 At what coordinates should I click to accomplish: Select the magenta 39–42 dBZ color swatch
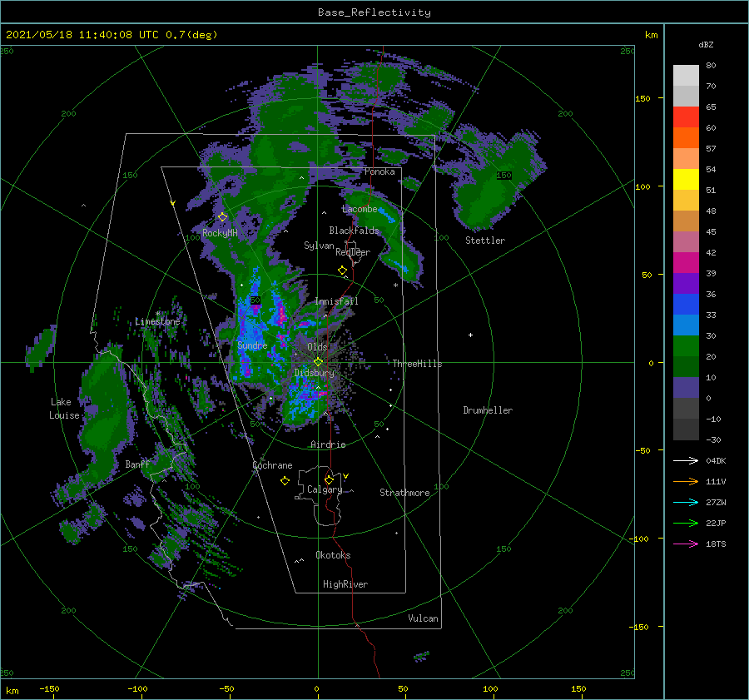click(686, 263)
